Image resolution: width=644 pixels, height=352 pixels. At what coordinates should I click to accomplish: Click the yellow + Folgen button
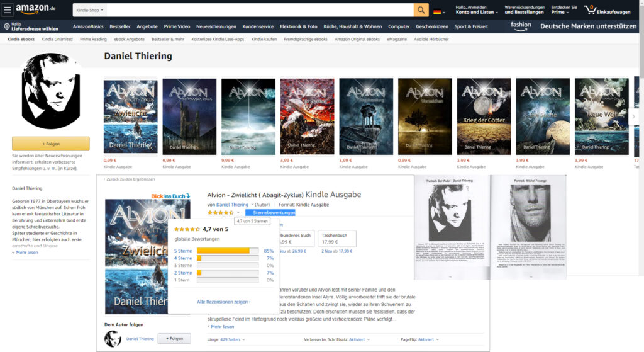(x=50, y=144)
